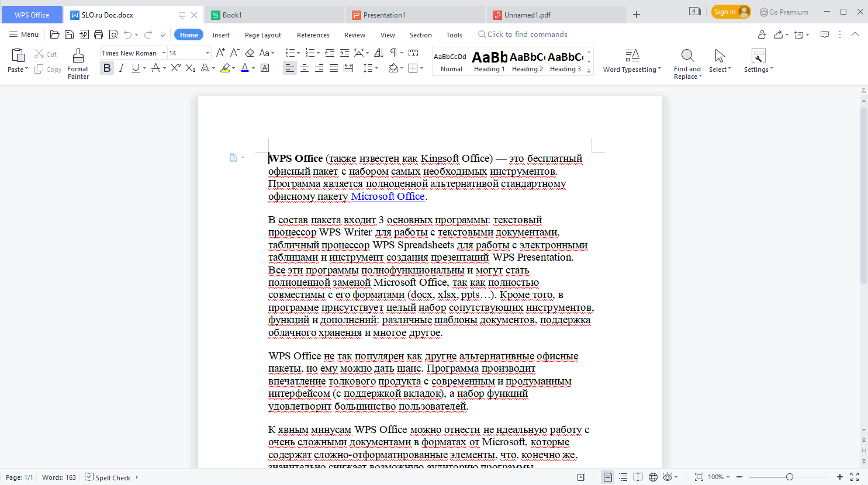Screen dimensions: 868x485
Task: Save the document using the floppy disk icon
Action: [69, 34]
